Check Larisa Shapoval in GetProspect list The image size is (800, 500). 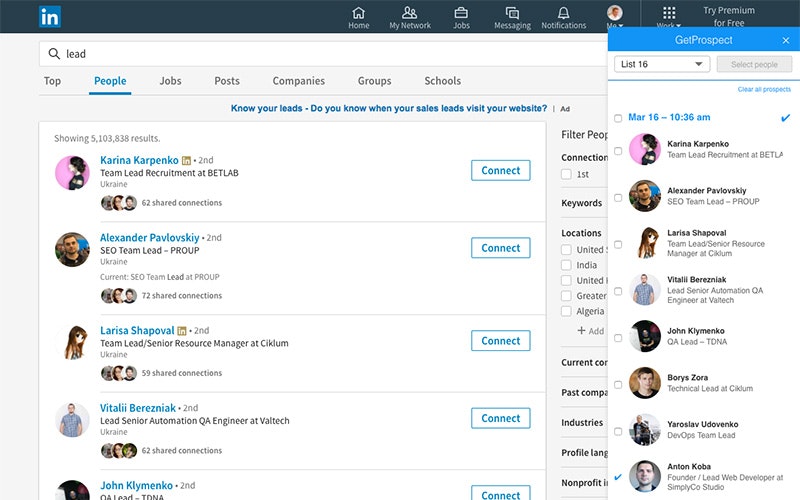618,244
